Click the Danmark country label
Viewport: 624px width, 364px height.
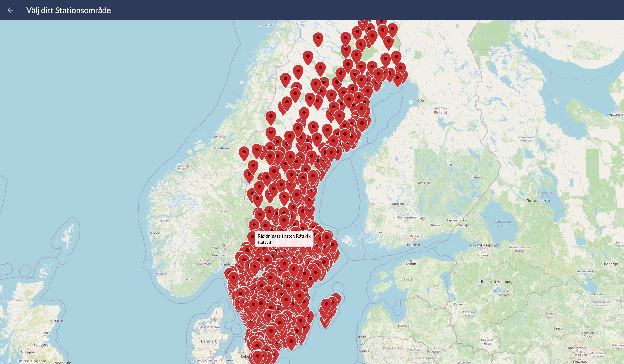click(x=209, y=341)
